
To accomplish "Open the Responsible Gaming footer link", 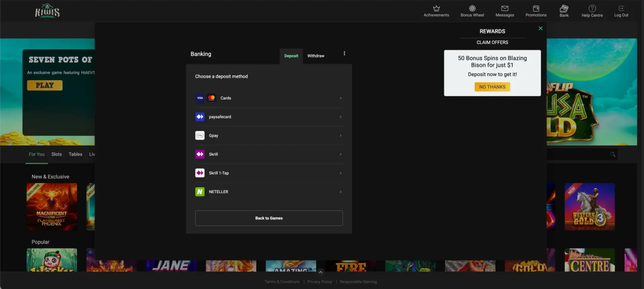I will point(358,282).
